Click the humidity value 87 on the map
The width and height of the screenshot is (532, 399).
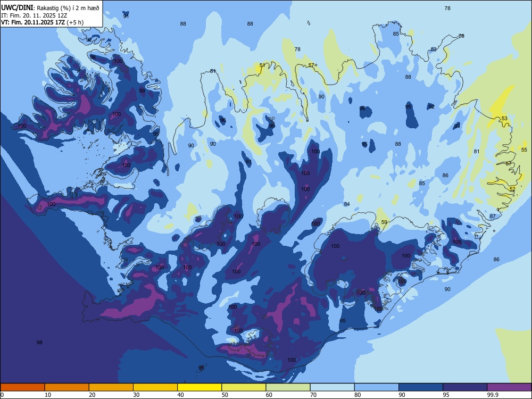pos(493,216)
